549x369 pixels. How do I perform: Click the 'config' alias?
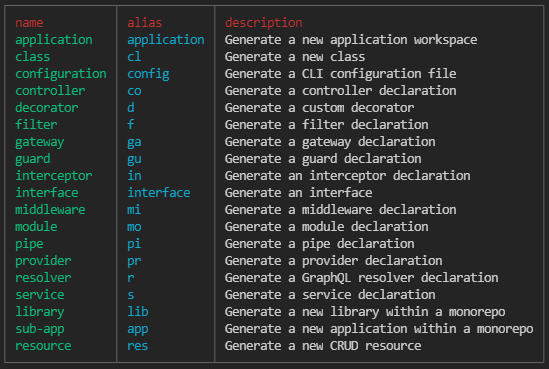coord(148,74)
